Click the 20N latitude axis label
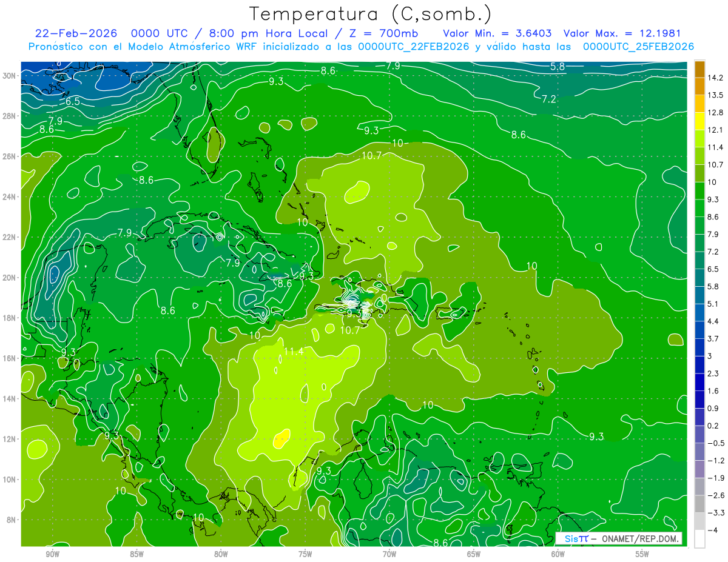 tap(10, 278)
